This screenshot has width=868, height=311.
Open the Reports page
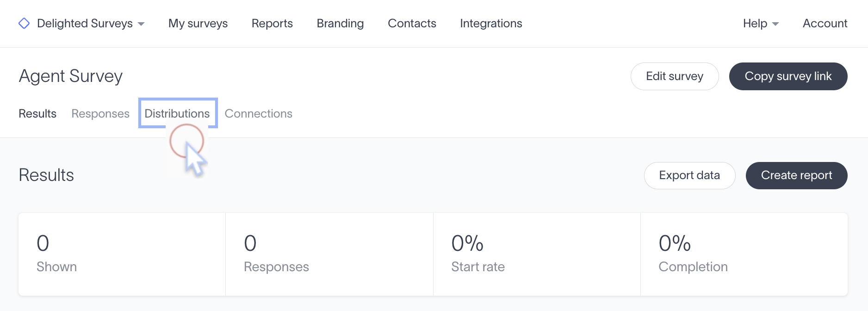click(x=272, y=24)
